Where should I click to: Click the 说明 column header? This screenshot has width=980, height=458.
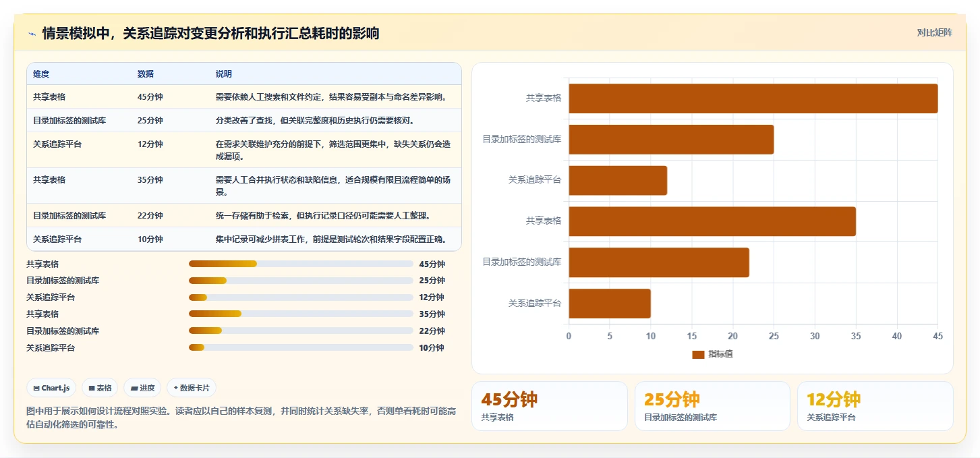point(224,74)
